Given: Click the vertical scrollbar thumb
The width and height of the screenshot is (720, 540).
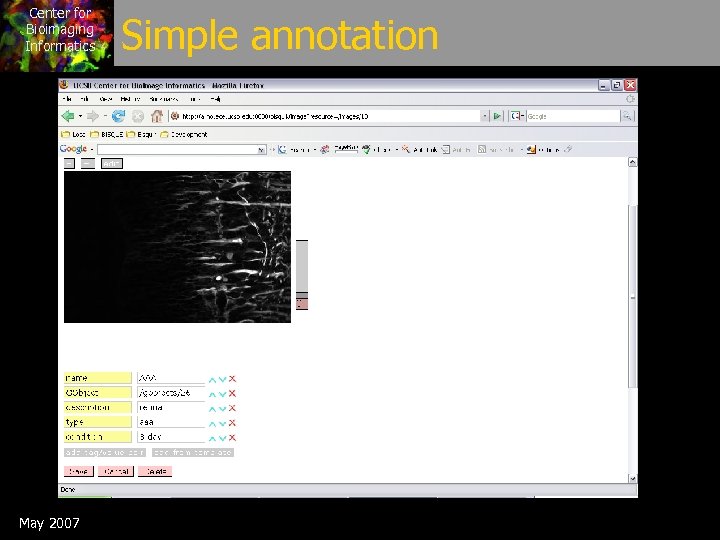Looking at the screenshot, I should pos(632,297).
